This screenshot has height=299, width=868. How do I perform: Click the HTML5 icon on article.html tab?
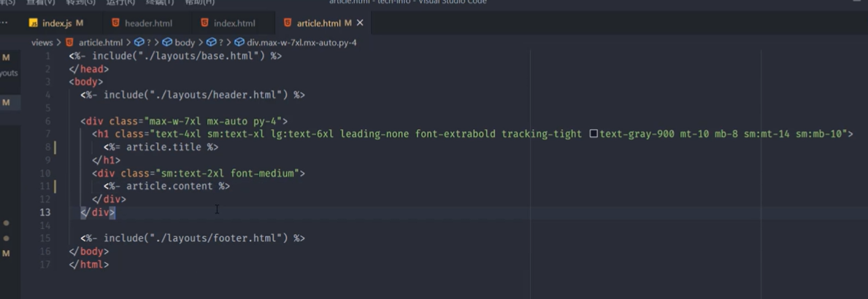pos(288,23)
